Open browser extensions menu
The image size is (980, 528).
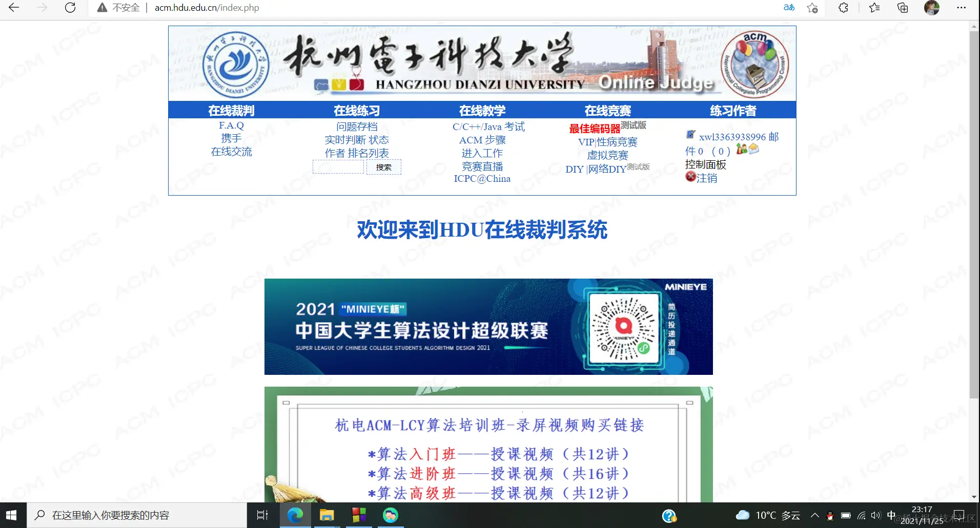(843, 8)
